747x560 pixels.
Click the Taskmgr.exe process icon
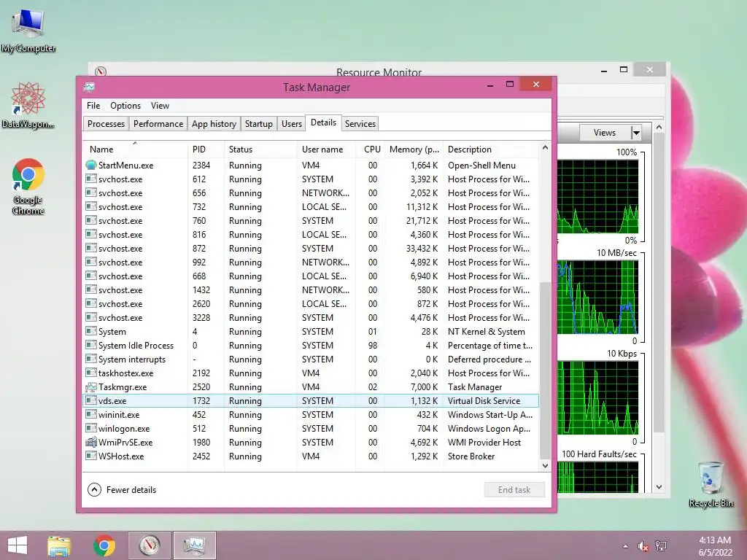91,387
